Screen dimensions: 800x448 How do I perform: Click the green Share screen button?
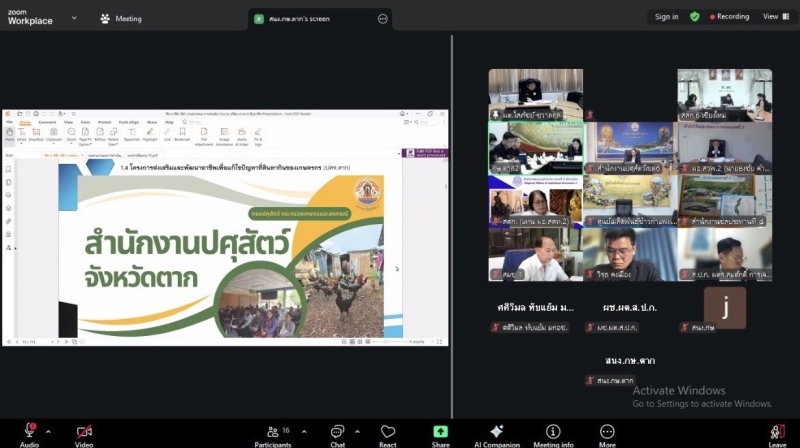click(x=440, y=432)
